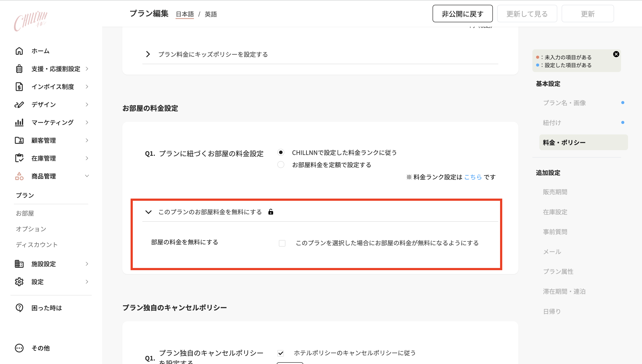Select the 支援・応援割設定 trash-can icon
This screenshot has height=364, width=642.
click(x=19, y=69)
